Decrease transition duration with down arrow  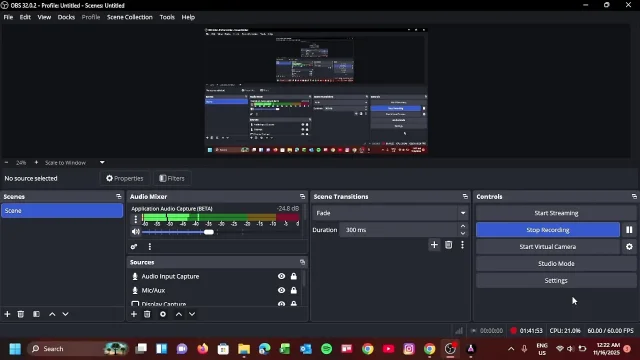pyautogui.click(x=463, y=233)
